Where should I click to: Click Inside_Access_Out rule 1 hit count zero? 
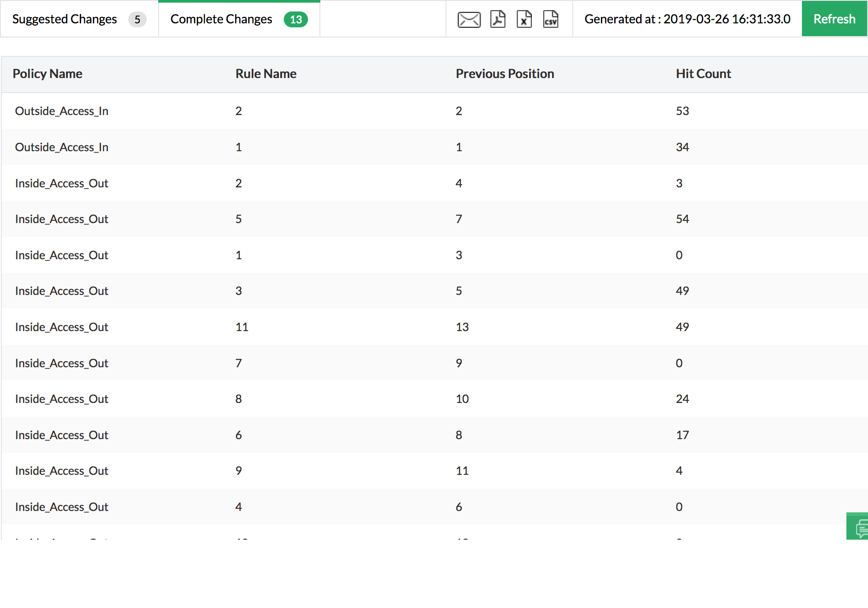coord(679,255)
